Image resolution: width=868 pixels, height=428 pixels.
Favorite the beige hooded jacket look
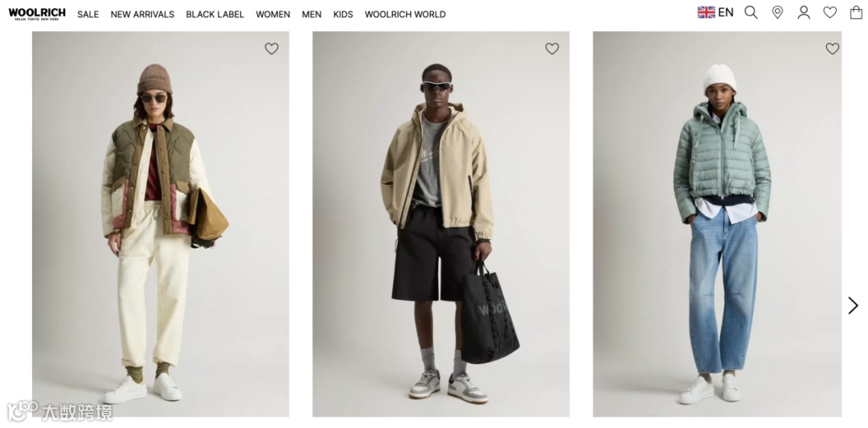pyautogui.click(x=552, y=49)
